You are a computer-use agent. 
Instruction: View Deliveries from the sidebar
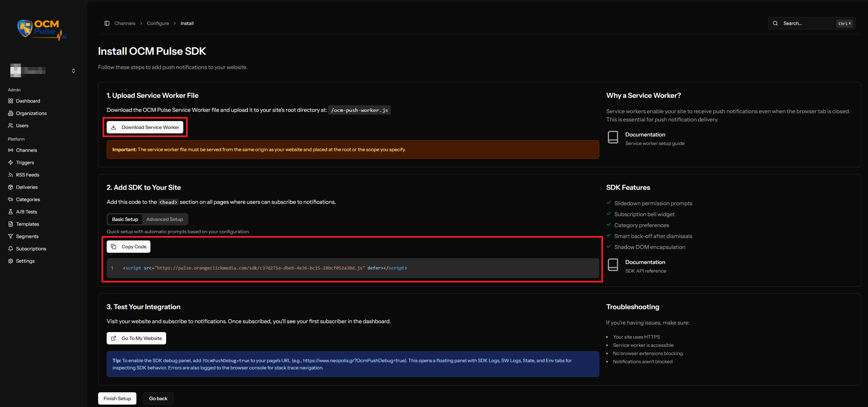(x=27, y=187)
